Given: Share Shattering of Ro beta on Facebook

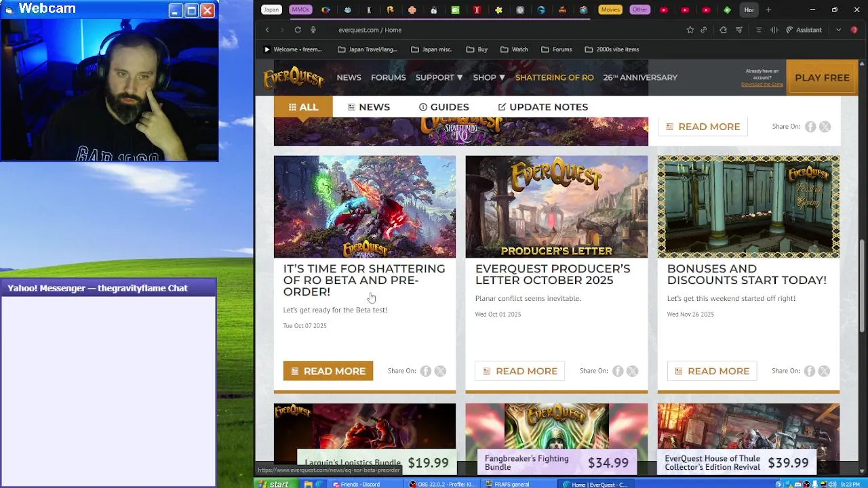Looking at the screenshot, I should [x=426, y=371].
